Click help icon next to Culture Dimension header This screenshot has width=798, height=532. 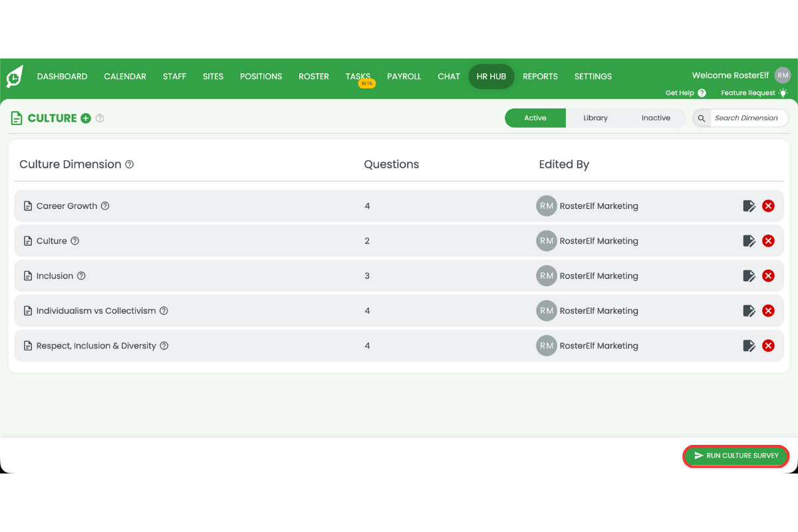point(130,164)
